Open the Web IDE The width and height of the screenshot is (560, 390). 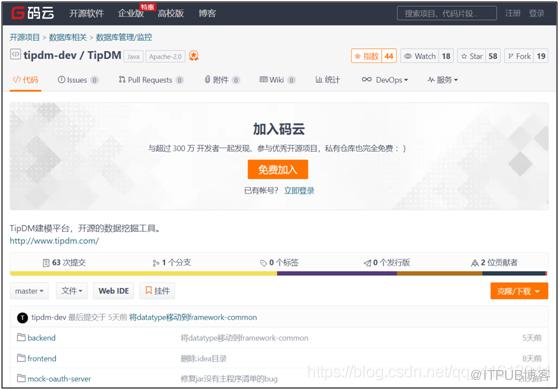114,291
